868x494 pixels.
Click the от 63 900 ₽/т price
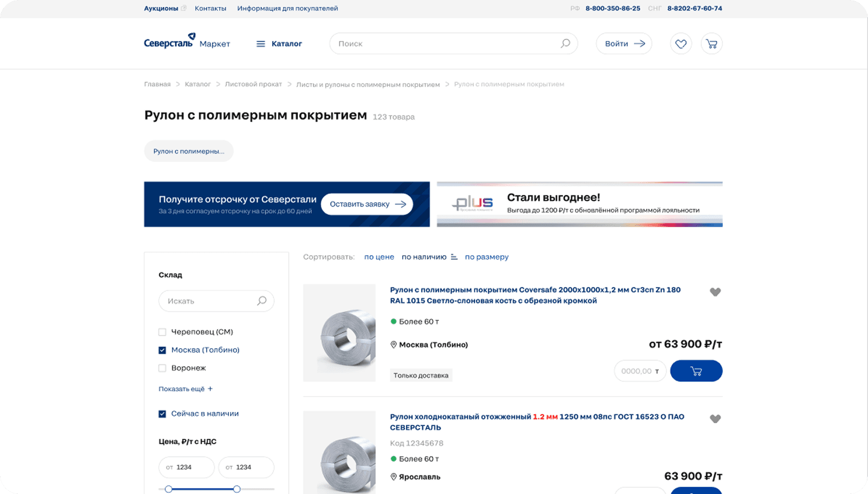click(x=686, y=344)
